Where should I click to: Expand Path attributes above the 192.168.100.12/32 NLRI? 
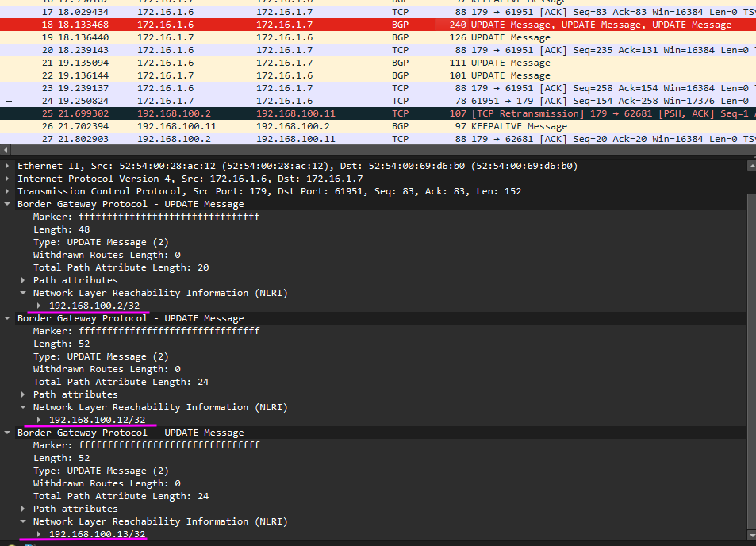tap(23, 394)
